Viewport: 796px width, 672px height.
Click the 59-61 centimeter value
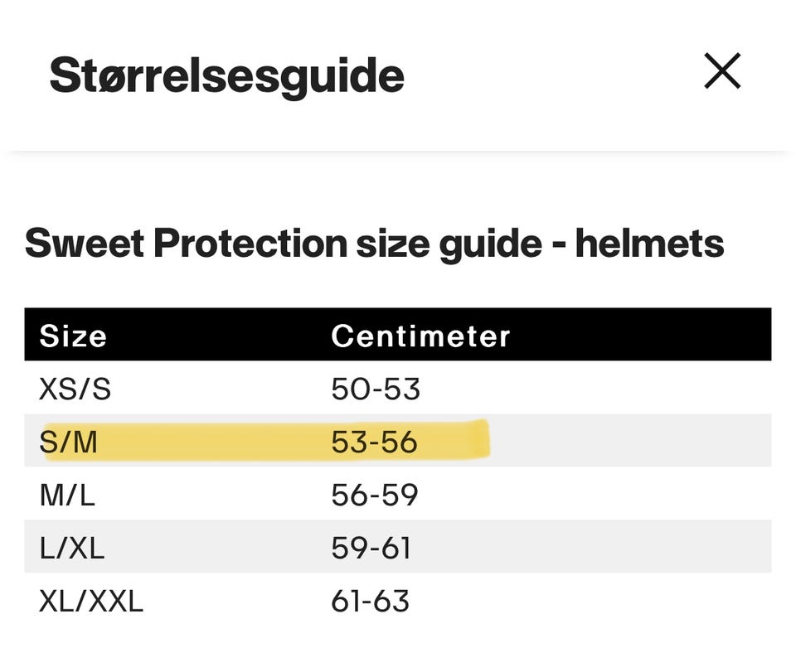click(x=371, y=548)
